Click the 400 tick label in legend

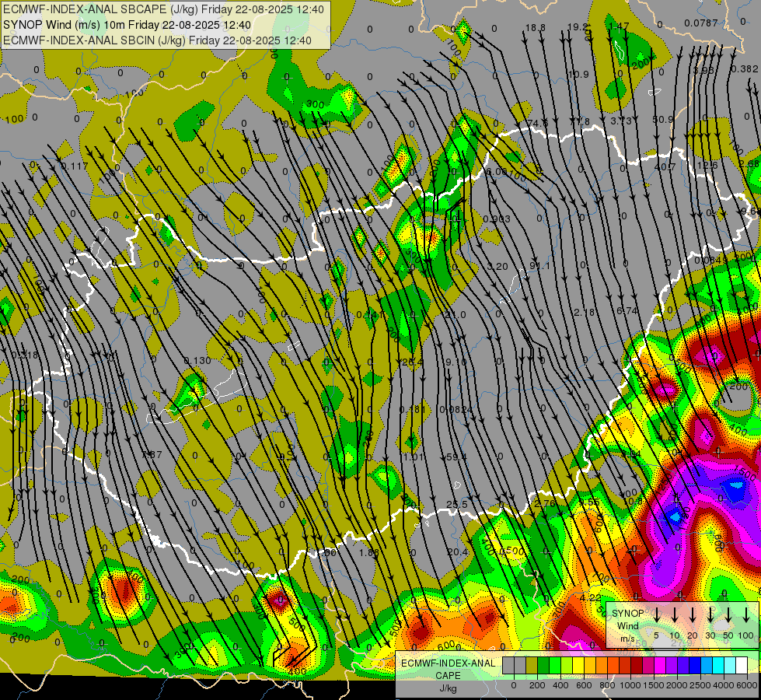click(560, 685)
